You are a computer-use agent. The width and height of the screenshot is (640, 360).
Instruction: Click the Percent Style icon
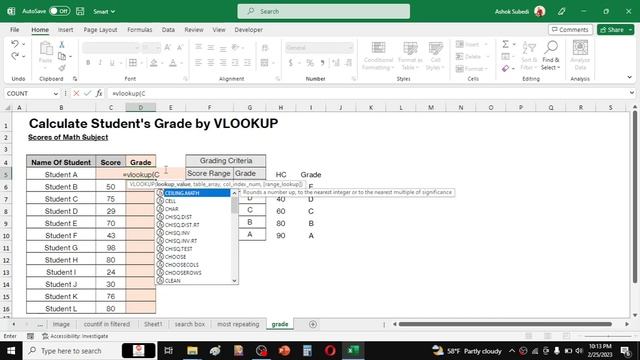310,63
